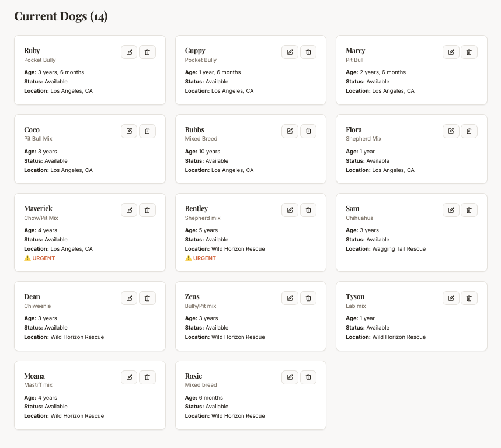This screenshot has width=501, height=448.
Task: Delete Sam the Chihuahua
Action: tap(469, 210)
